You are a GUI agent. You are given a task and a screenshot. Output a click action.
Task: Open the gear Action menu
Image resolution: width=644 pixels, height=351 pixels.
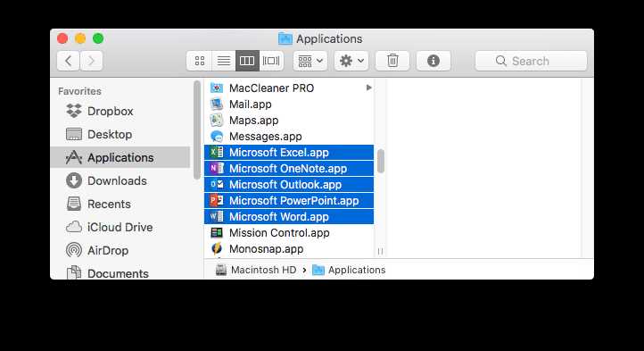tap(351, 61)
